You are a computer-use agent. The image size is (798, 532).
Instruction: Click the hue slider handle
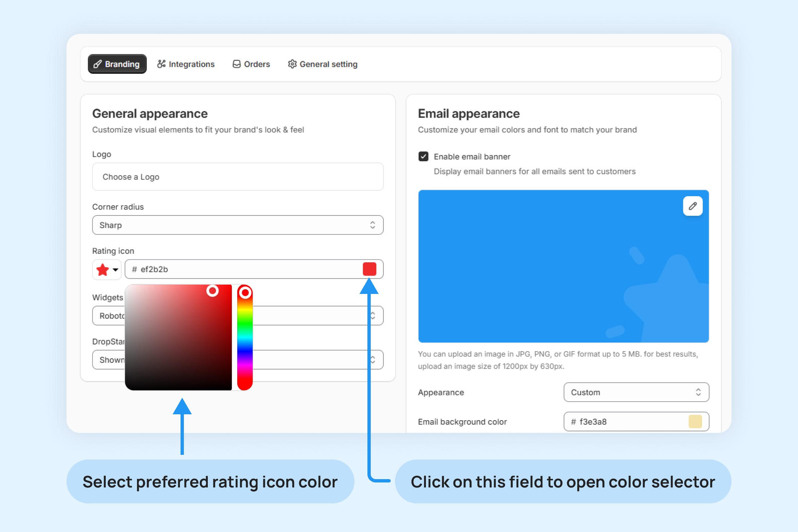[x=245, y=293]
